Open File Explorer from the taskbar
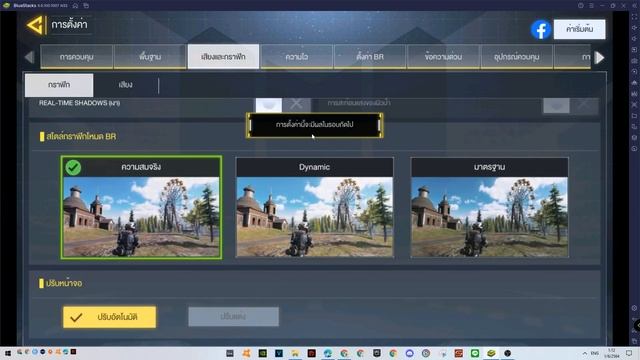The height and width of the screenshot is (360, 640). [x=295, y=353]
